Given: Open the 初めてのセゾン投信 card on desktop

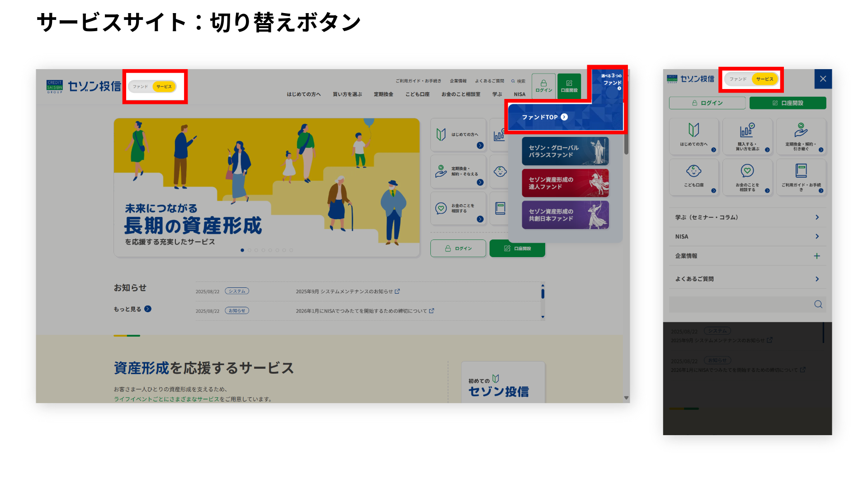Looking at the screenshot, I should (x=503, y=382).
